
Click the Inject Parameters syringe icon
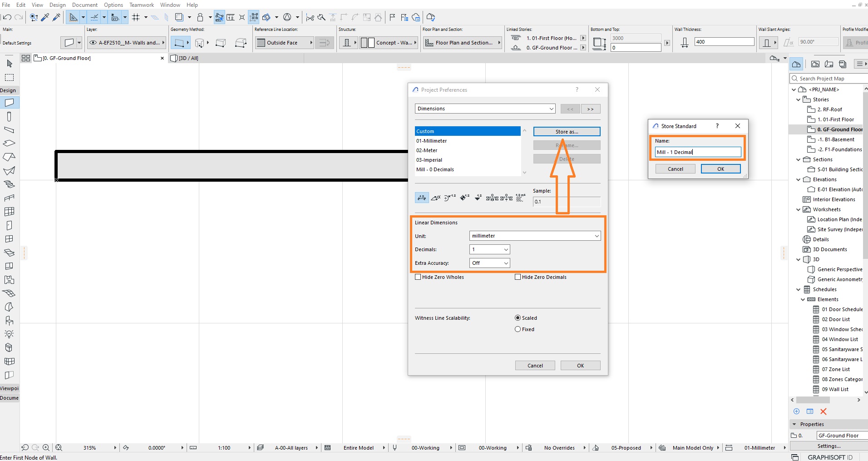[57, 17]
